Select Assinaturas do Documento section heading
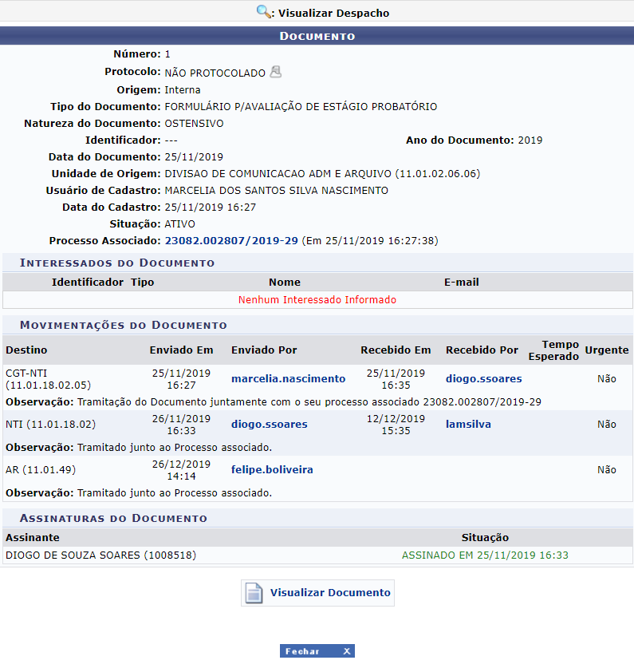The image size is (634, 672). click(113, 519)
